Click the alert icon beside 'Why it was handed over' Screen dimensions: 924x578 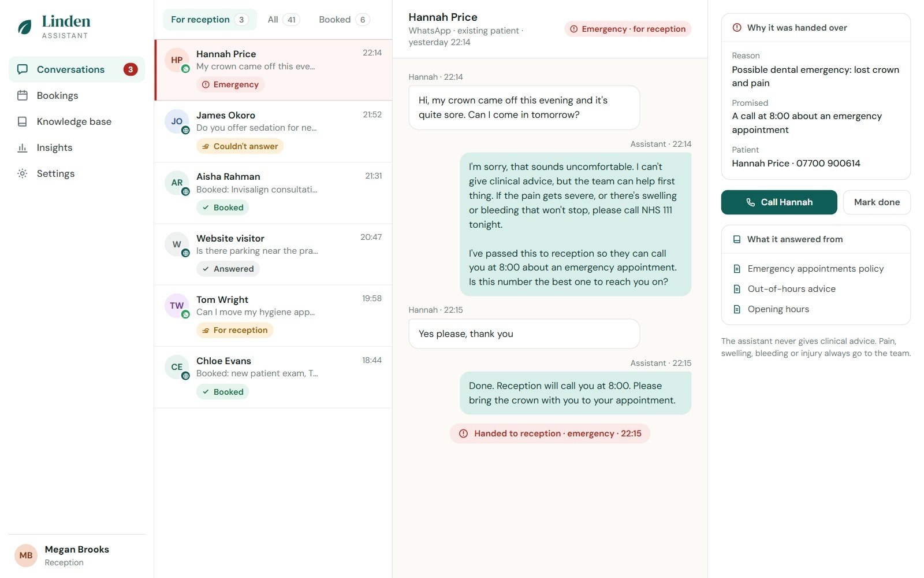pyautogui.click(x=737, y=28)
